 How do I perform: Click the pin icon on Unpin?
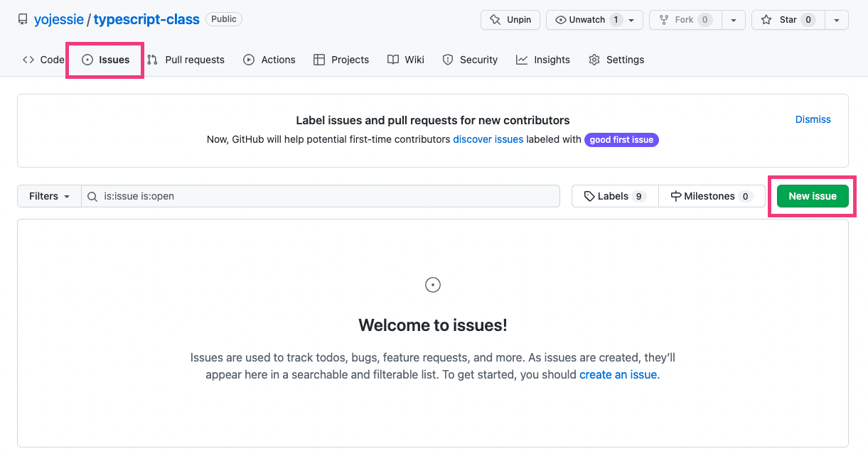495,20
